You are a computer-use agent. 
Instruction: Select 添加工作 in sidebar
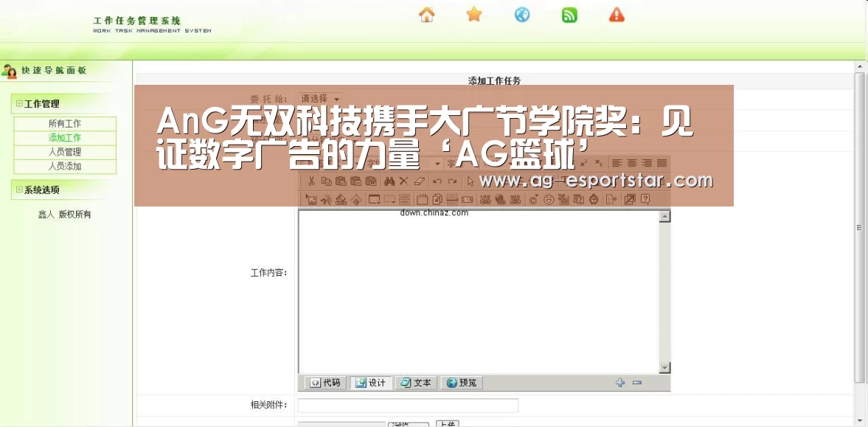pos(65,138)
